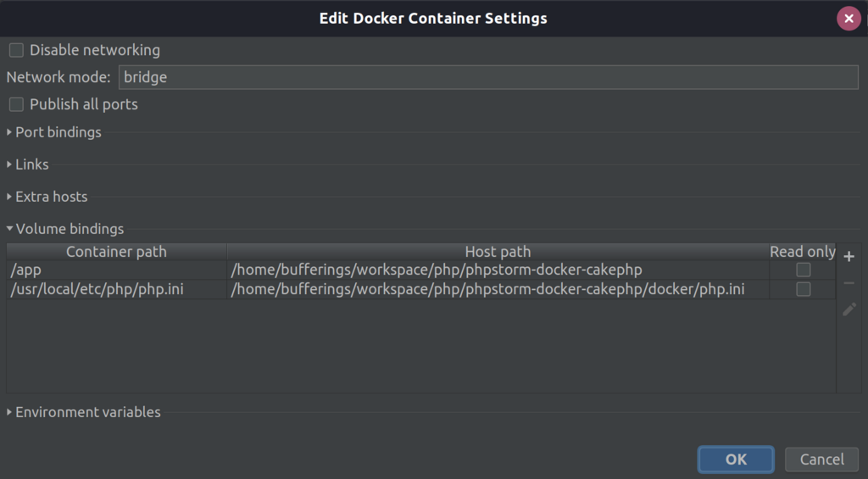
Task: Select the /app volume binding row
Action: coord(116,270)
